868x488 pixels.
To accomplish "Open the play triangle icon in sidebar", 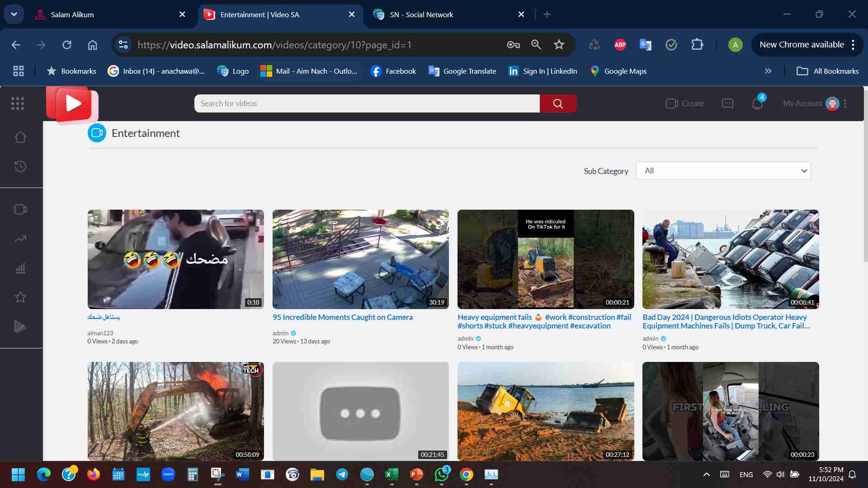I will click(x=20, y=326).
